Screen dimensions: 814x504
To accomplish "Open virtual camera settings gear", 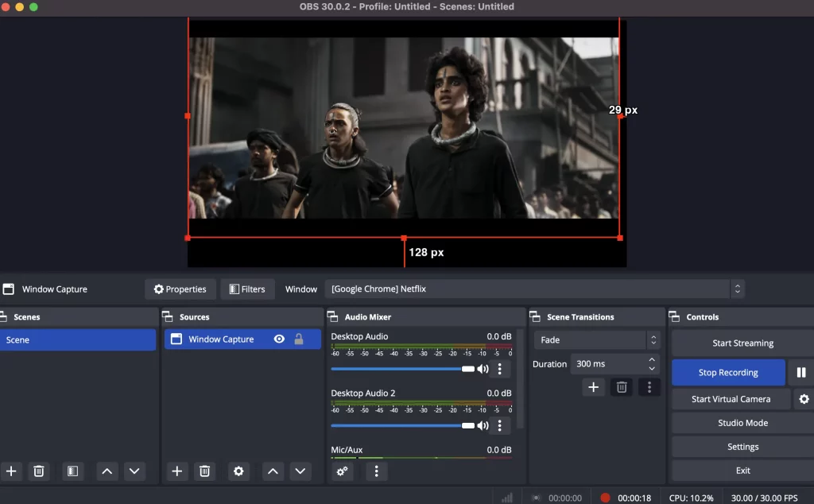I will (804, 399).
